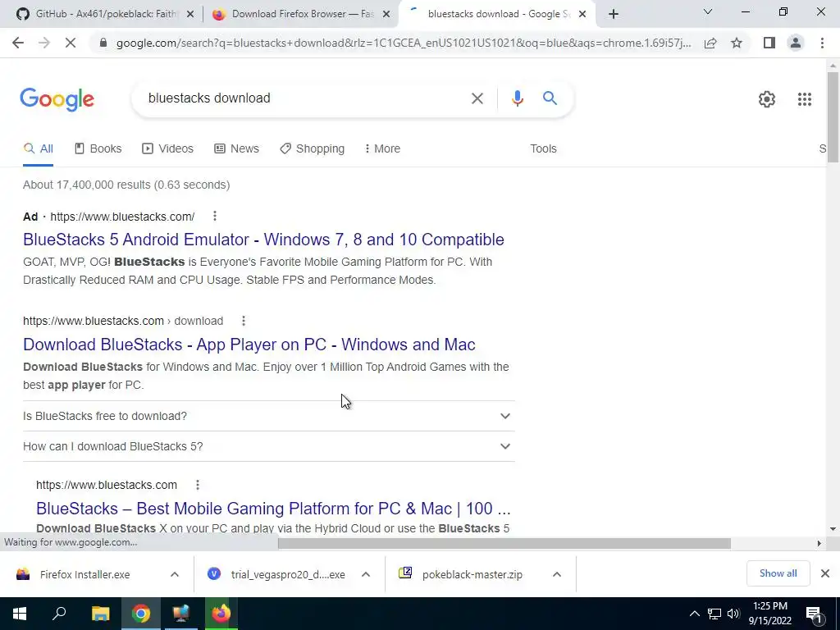Go to Google homepage logo
The width and height of the screenshot is (840, 630).
(x=57, y=99)
